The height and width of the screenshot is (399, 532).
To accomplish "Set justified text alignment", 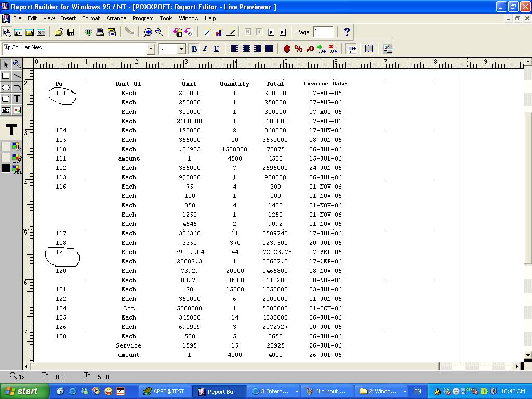I will click(x=269, y=49).
